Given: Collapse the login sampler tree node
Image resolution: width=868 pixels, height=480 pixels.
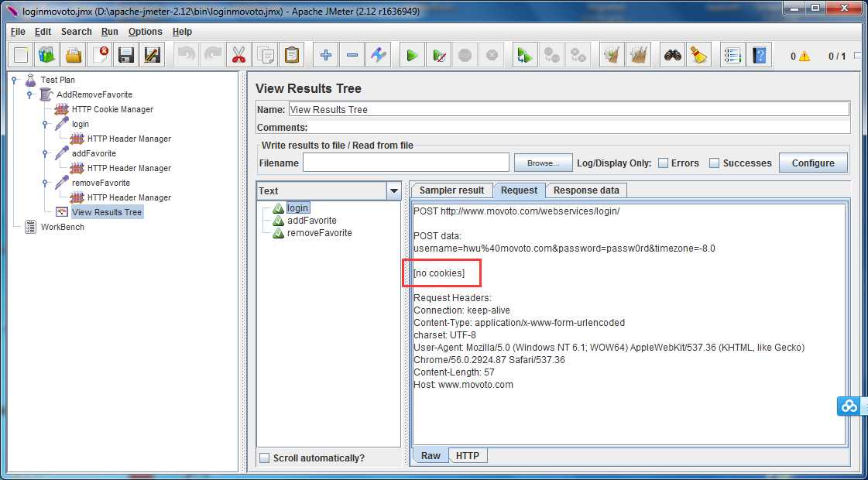Looking at the screenshot, I should (46, 124).
